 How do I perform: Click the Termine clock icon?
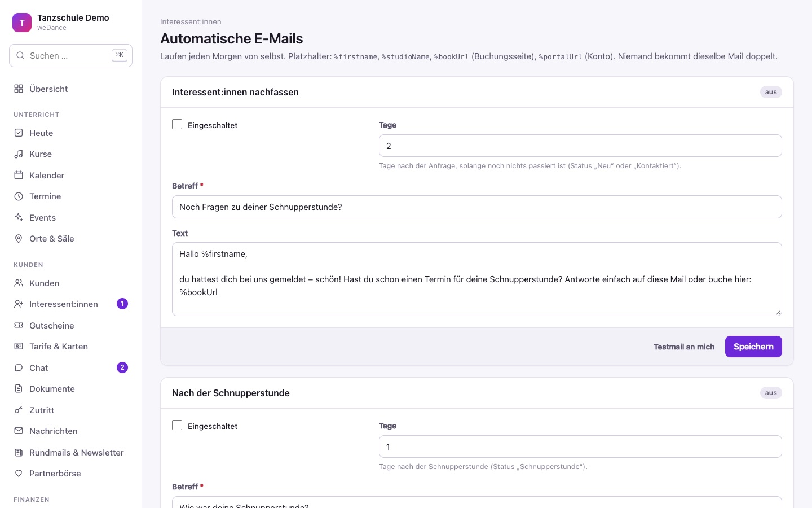click(19, 196)
